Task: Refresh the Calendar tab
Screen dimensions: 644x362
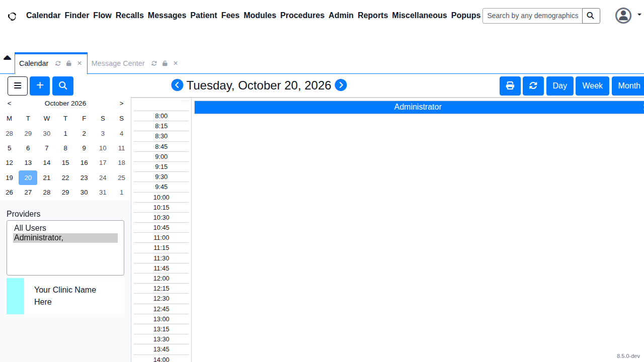Action: point(58,63)
